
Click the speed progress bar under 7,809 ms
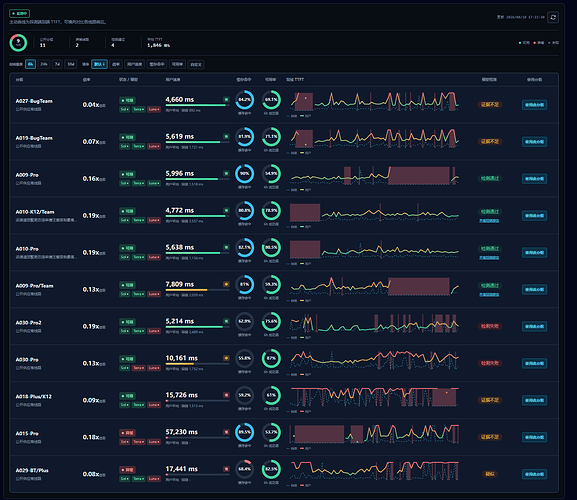tap(197, 290)
